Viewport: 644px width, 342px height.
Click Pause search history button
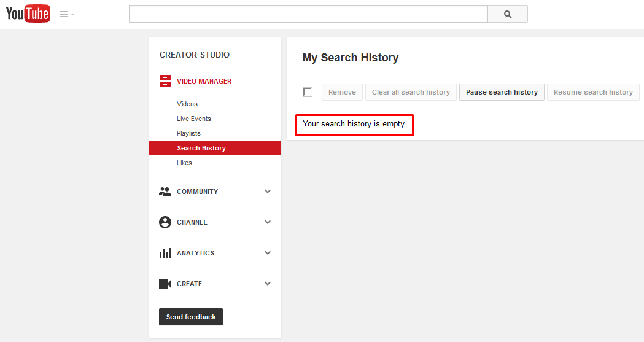tap(502, 92)
